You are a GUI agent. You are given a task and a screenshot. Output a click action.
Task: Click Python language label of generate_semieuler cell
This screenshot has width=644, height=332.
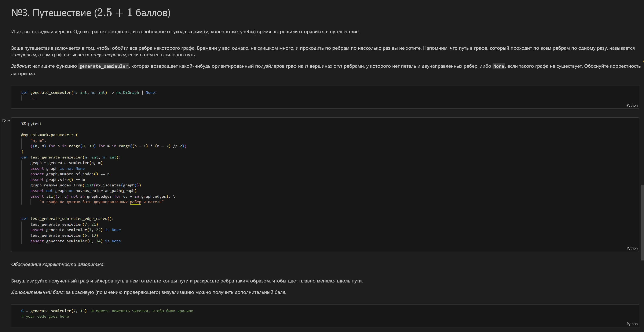pos(632,105)
